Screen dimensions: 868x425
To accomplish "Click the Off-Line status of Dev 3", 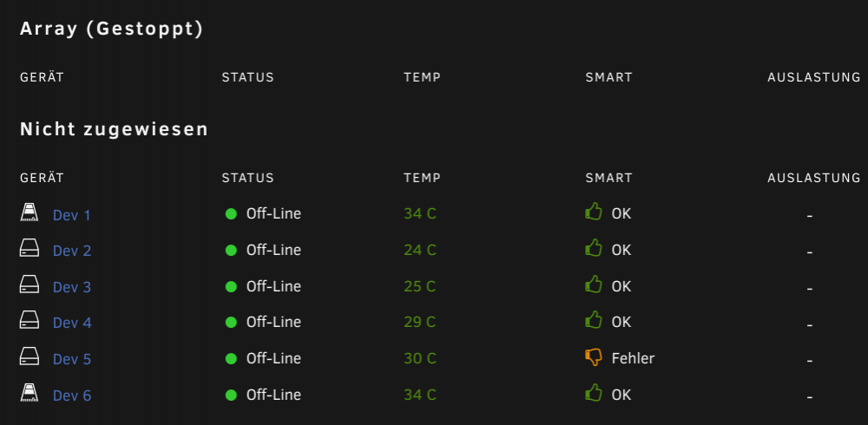I will (273, 286).
